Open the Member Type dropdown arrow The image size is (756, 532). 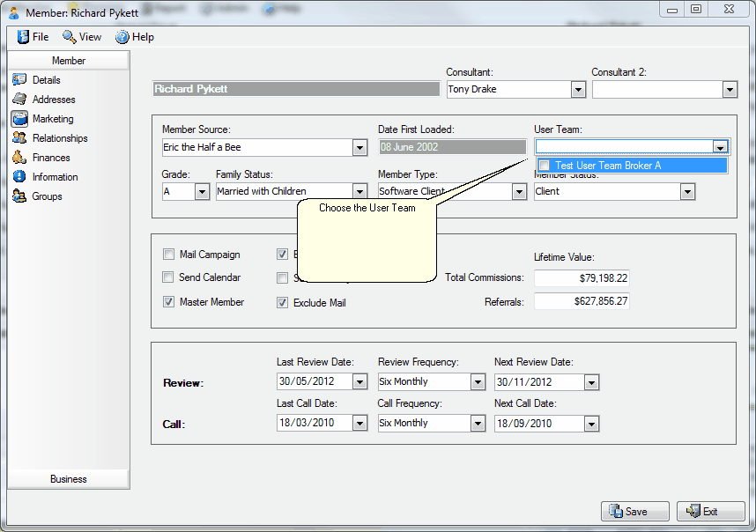(x=519, y=192)
